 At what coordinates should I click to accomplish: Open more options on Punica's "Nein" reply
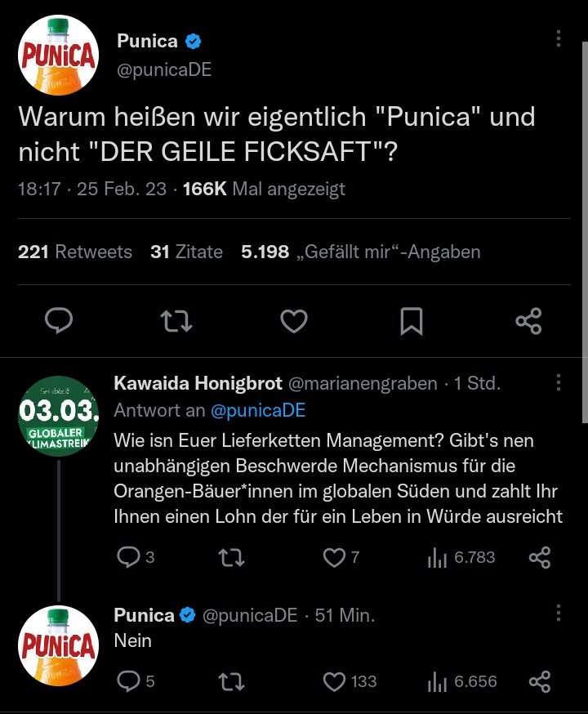[x=559, y=614]
